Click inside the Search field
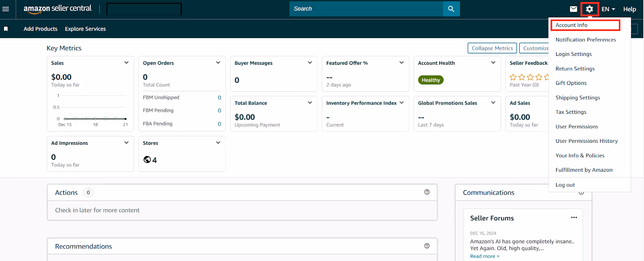Viewport: 644px width, 261px height. [x=366, y=9]
